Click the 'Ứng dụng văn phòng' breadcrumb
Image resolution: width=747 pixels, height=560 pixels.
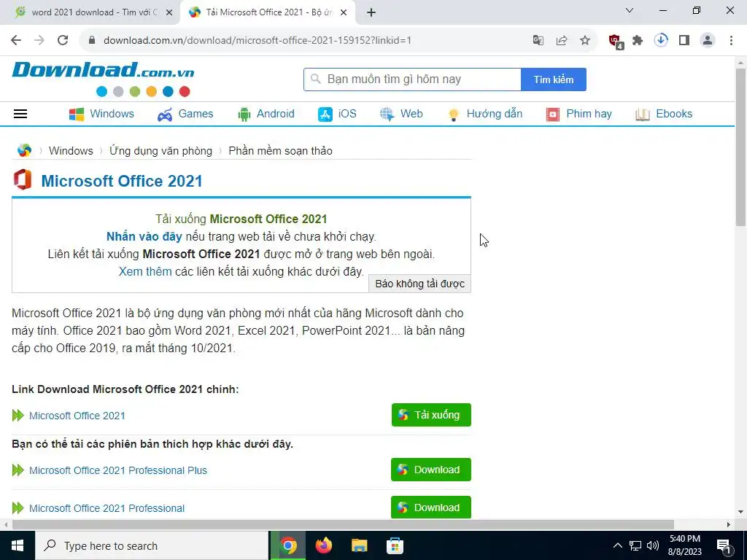160,150
